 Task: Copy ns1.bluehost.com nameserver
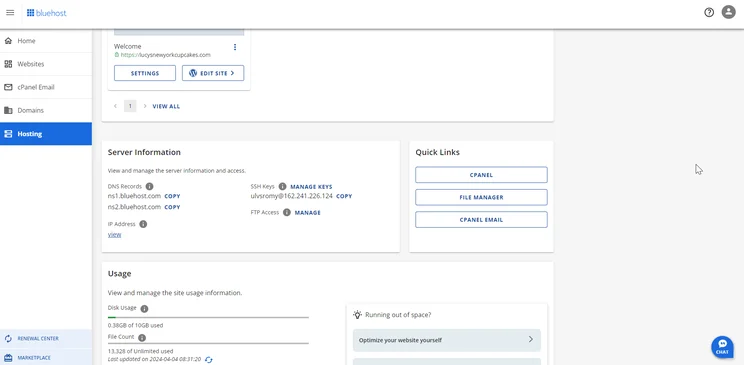(172, 196)
